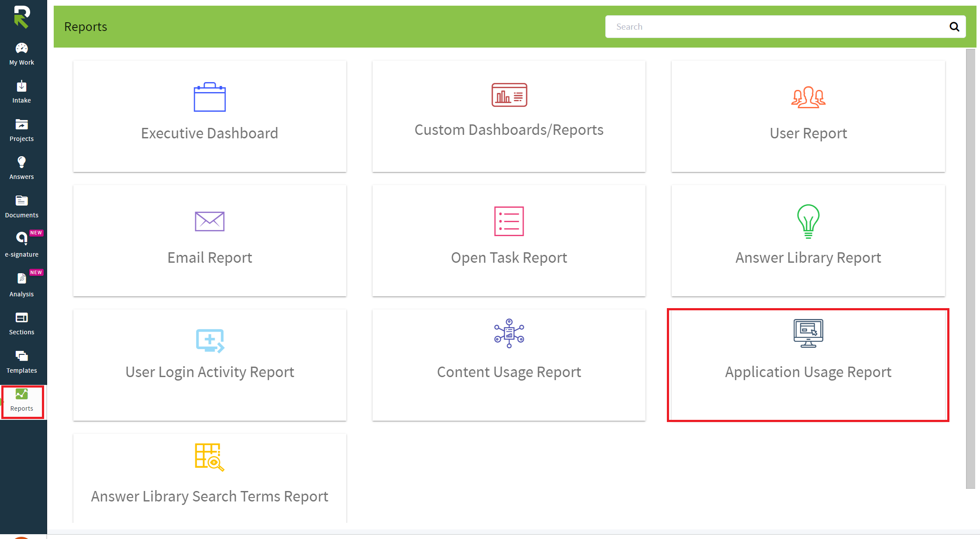Open the Answer Library Report label
This screenshot has width=980, height=539.
coord(808,257)
